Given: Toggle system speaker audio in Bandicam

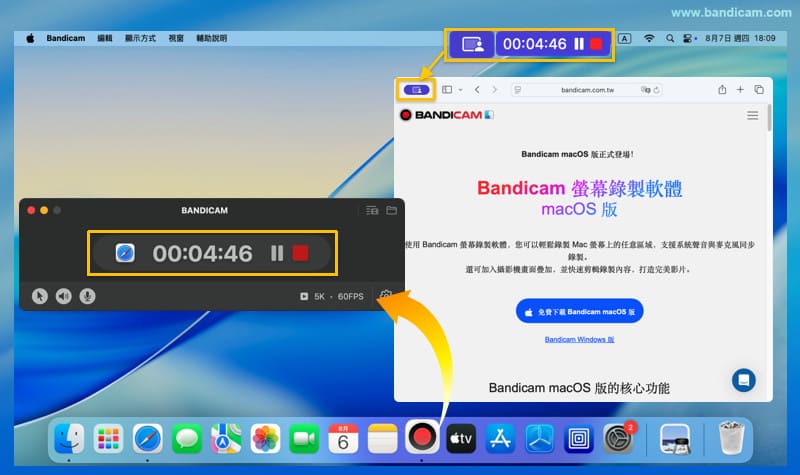Looking at the screenshot, I should pyautogui.click(x=63, y=296).
